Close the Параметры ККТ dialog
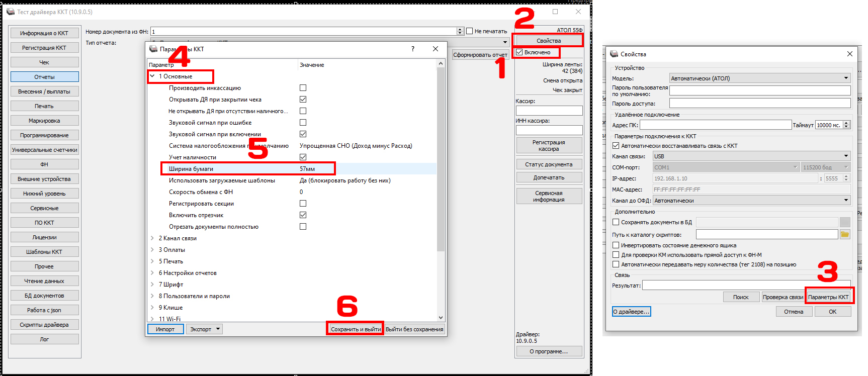 click(x=436, y=49)
